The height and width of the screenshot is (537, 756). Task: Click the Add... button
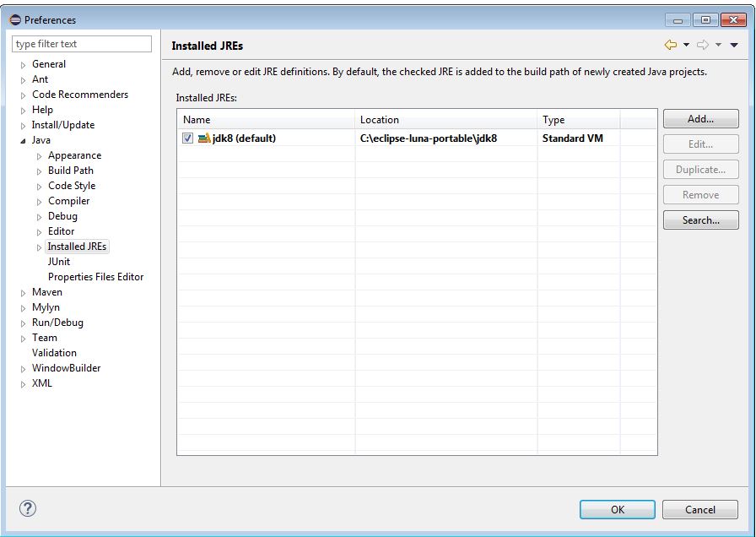[x=700, y=119]
